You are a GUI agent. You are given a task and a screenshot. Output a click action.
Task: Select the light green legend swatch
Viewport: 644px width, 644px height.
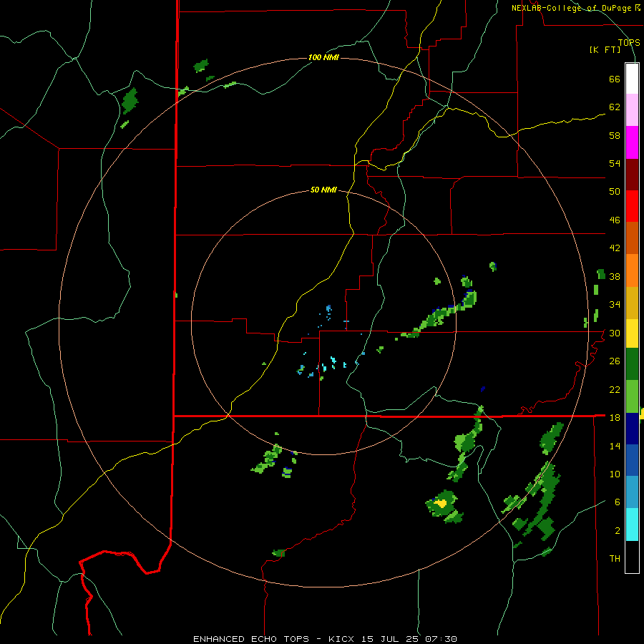(632, 396)
